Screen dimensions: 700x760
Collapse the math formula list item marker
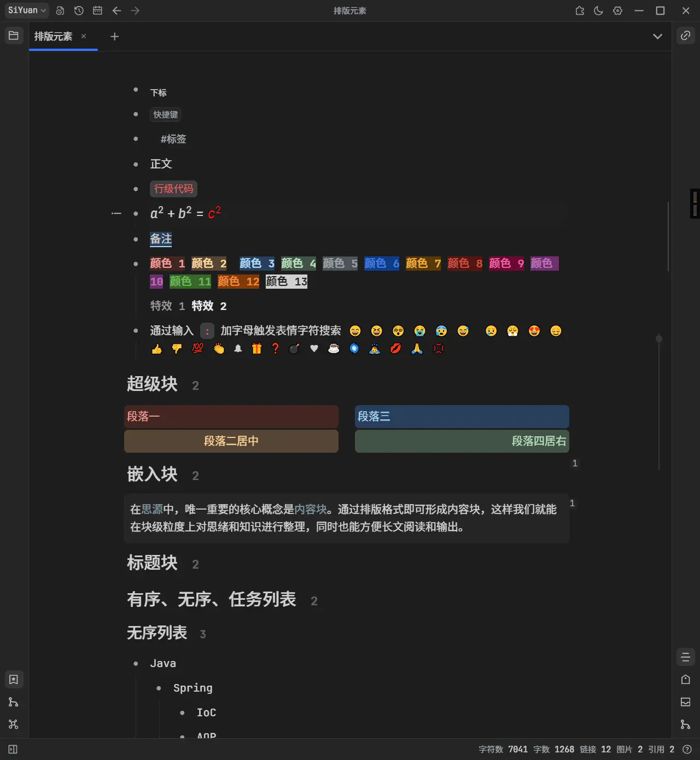tap(116, 213)
